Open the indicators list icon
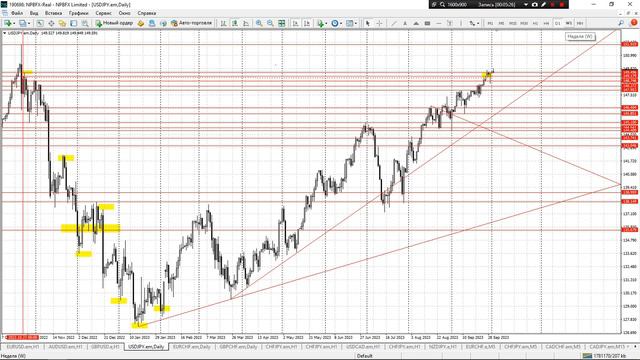Viewport: 640px width, 360px height. point(320,23)
